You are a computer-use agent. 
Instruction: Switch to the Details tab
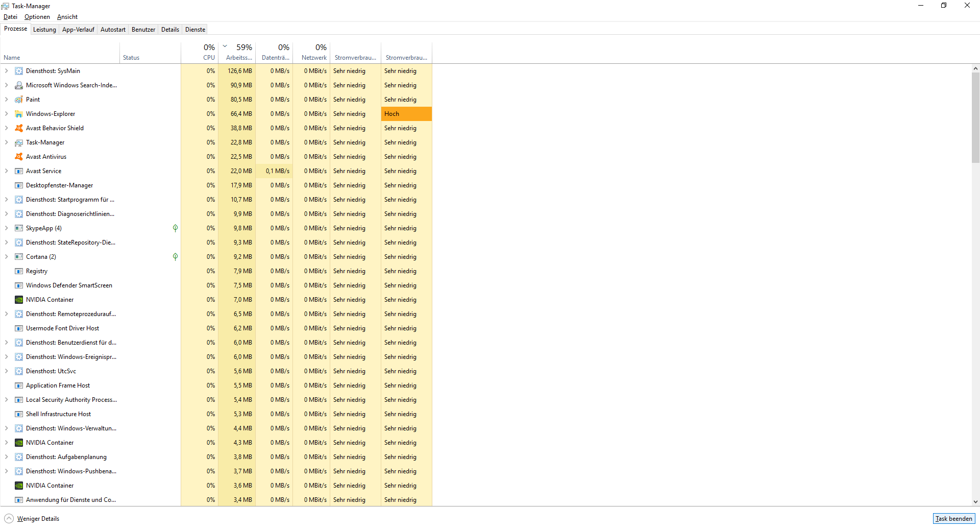point(170,30)
